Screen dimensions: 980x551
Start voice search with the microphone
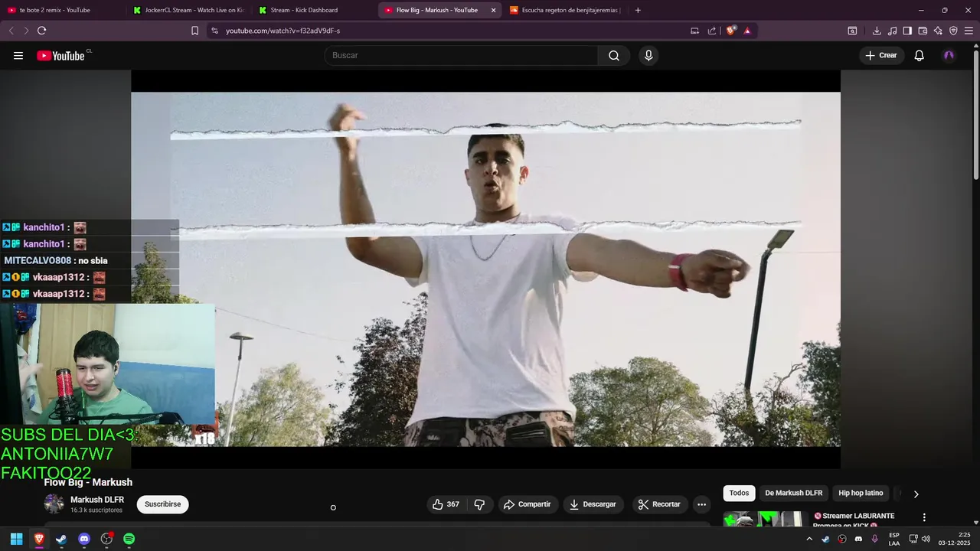pos(648,55)
